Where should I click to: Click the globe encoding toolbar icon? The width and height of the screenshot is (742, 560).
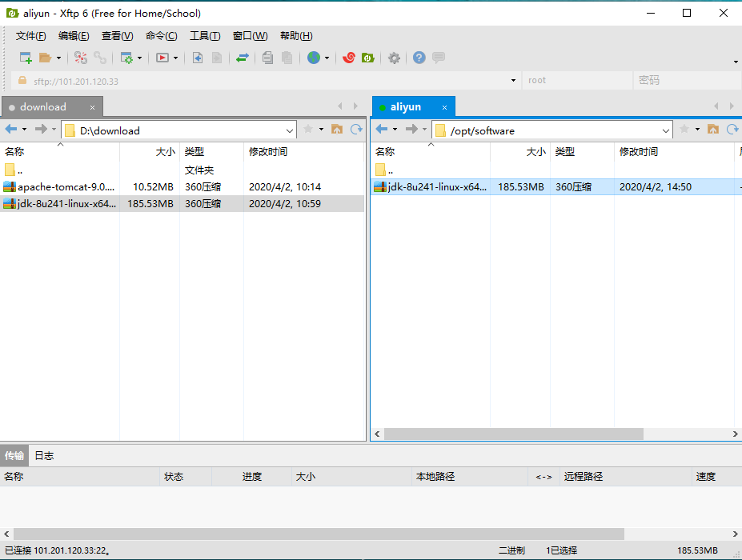pos(313,58)
